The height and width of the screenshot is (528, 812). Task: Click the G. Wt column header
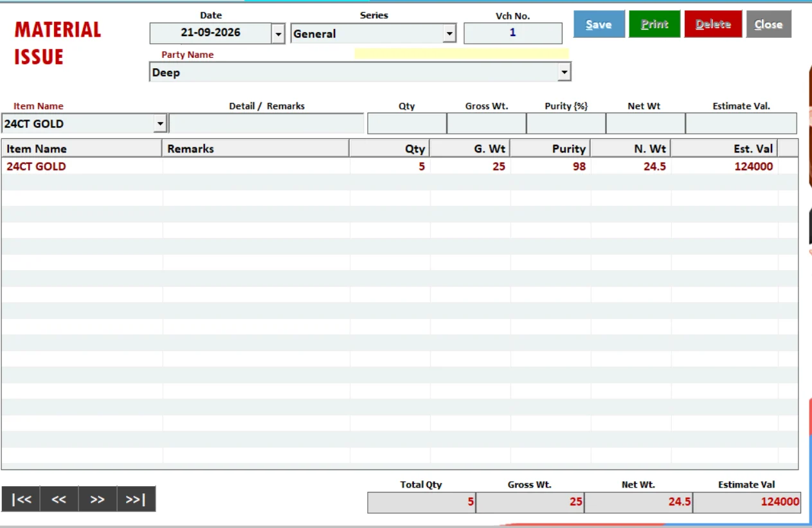coord(470,149)
